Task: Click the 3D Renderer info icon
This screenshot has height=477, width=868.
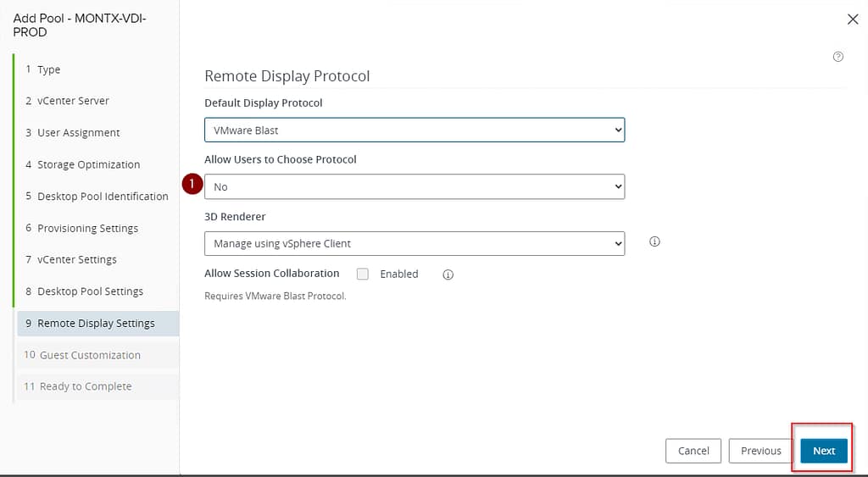Action: [x=654, y=241]
